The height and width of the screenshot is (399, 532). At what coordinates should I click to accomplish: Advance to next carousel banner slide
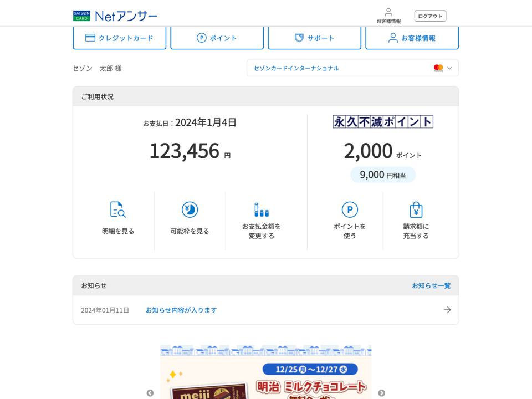pyautogui.click(x=381, y=393)
